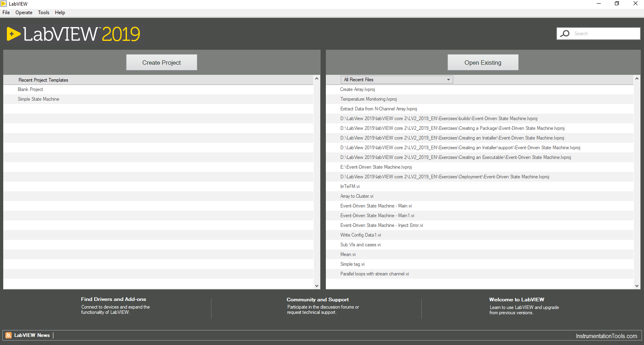Image resolution: width=644 pixels, height=345 pixels.
Task: Open the Deployment\Event-Driven State Machine.lvproj entry
Action: pyautogui.click(x=445, y=177)
